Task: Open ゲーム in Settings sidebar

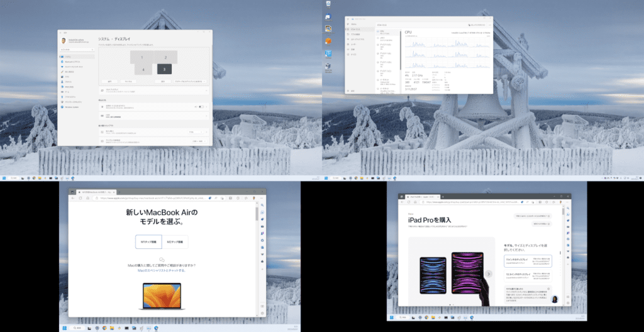Action: click(77, 92)
